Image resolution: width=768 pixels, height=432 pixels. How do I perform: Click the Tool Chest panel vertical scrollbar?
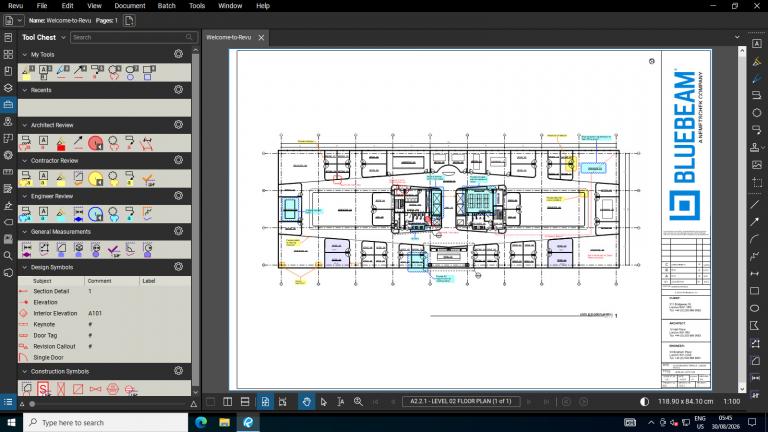click(x=195, y=221)
